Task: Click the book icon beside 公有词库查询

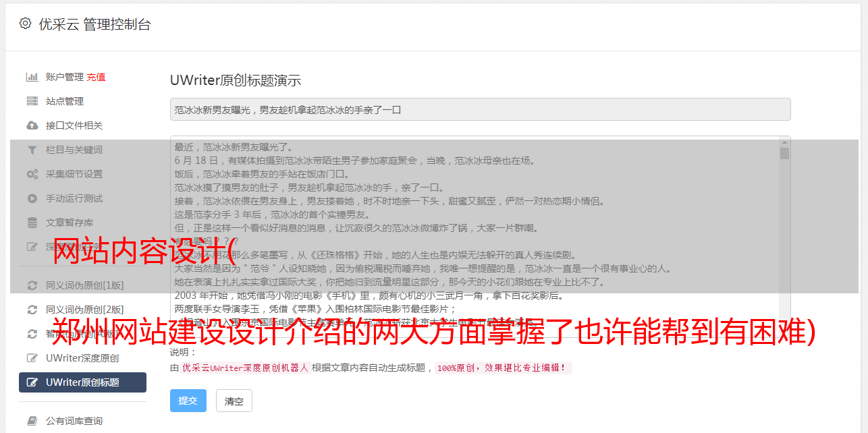Action: click(x=32, y=421)
